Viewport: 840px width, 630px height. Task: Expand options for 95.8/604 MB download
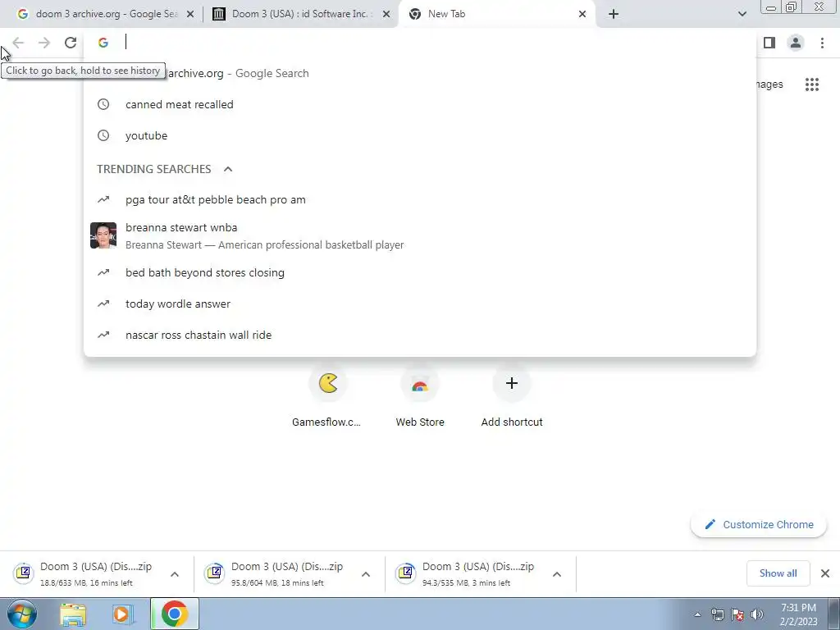pyautogui.click(x=366, y=574)
